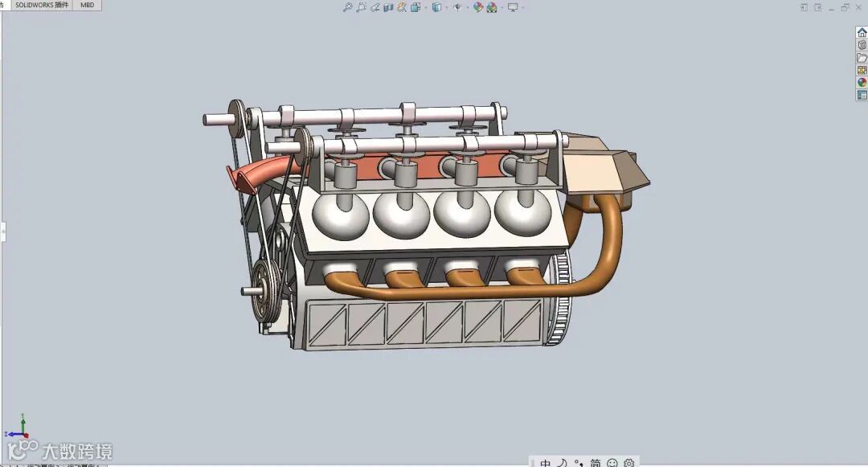Click the flyout handle on the left panel edge

(2, 231)
